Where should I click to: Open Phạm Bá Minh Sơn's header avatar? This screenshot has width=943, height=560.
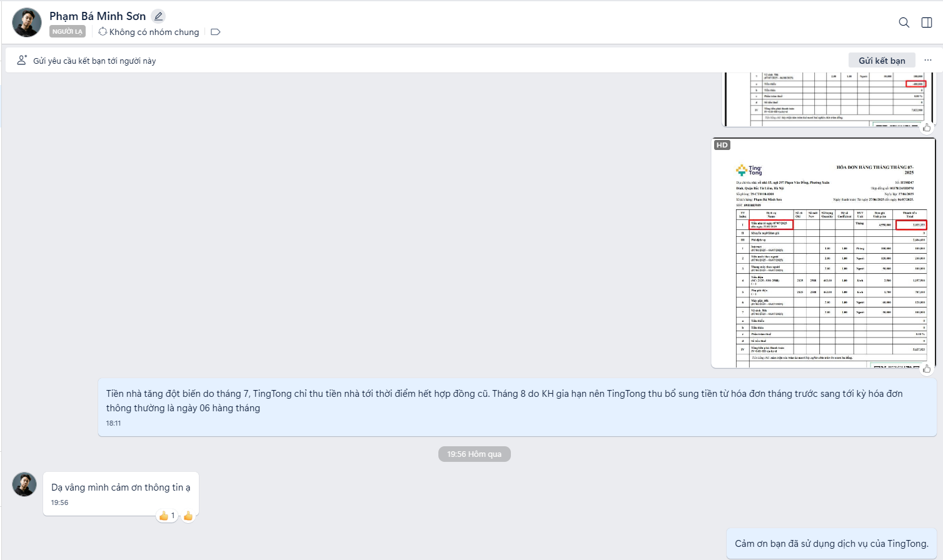coord(27,23)
